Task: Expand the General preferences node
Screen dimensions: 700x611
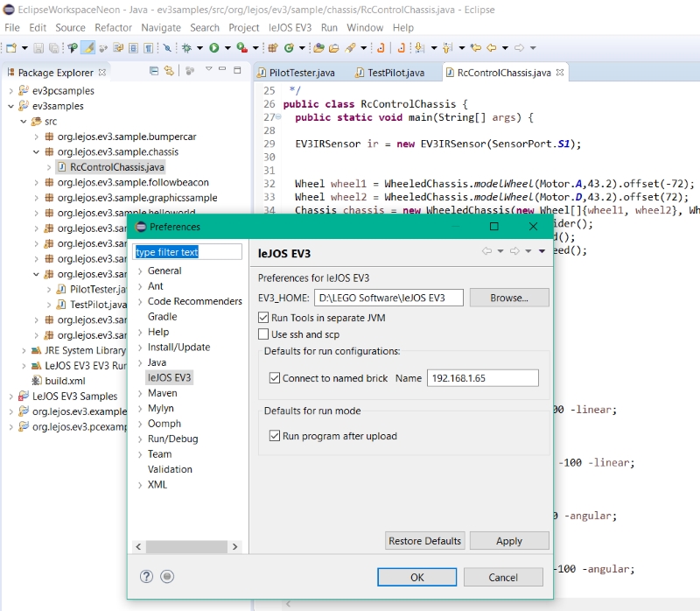Action: click(x=140, y=270)
